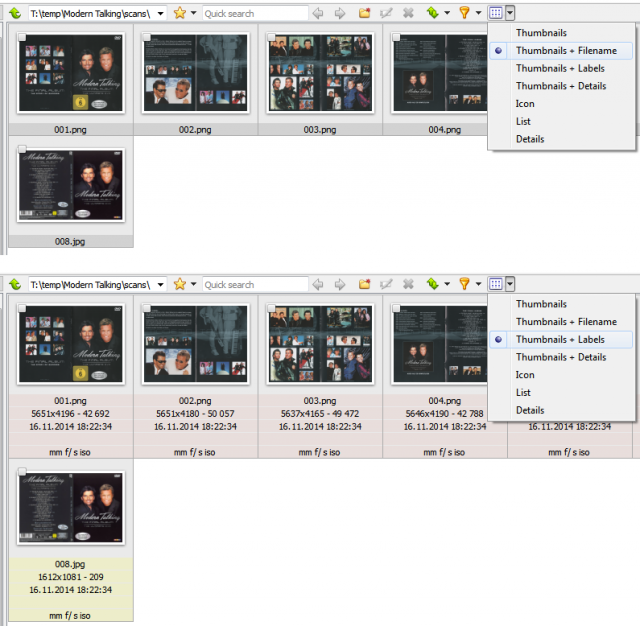This screenshot has width=640, height=626.
Task: Go to parent folder in upper toolbar
Action: click(15, 13)
